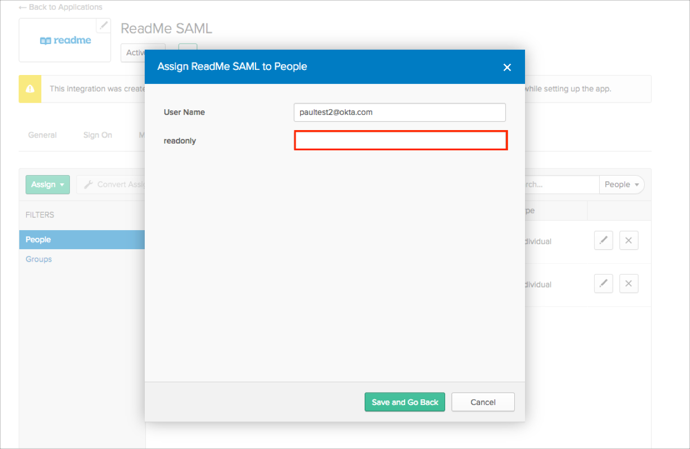
Task: Switch to the General tab
Action: tap(42, 134)
